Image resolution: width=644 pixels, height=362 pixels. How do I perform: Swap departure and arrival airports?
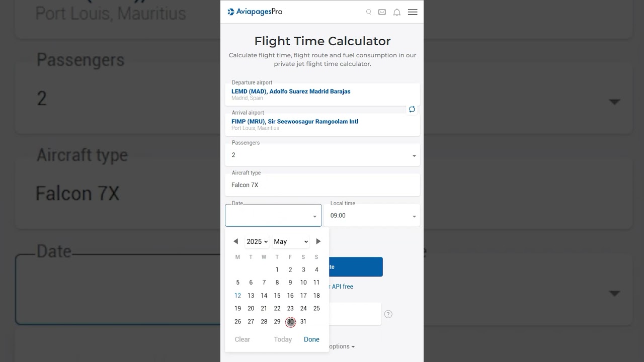click(x=412, y=109)
